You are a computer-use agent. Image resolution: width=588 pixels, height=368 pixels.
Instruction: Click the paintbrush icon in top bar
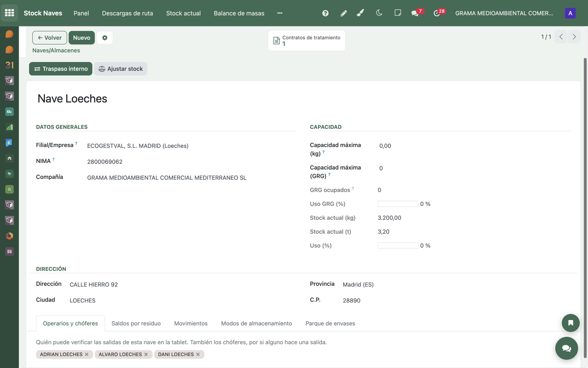pos(361,13)
